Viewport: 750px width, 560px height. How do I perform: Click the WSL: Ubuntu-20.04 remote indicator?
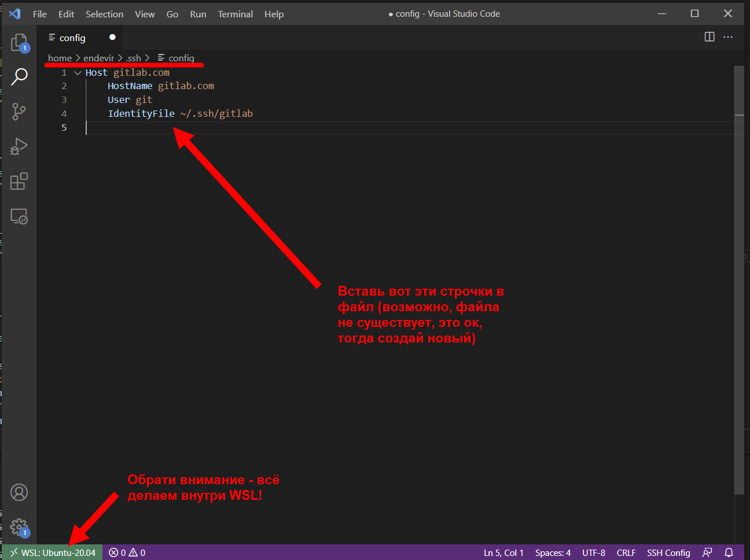point(53,552)
